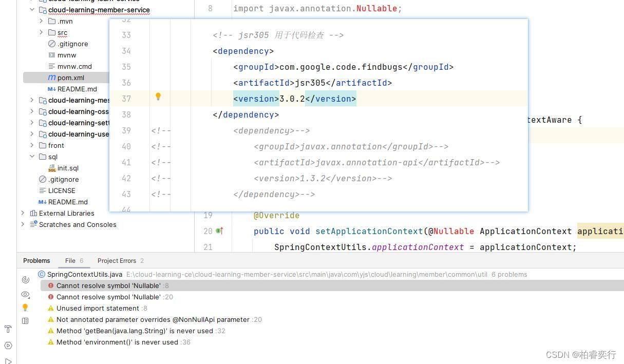Expand External Libraries node

[x=23, y=213]
